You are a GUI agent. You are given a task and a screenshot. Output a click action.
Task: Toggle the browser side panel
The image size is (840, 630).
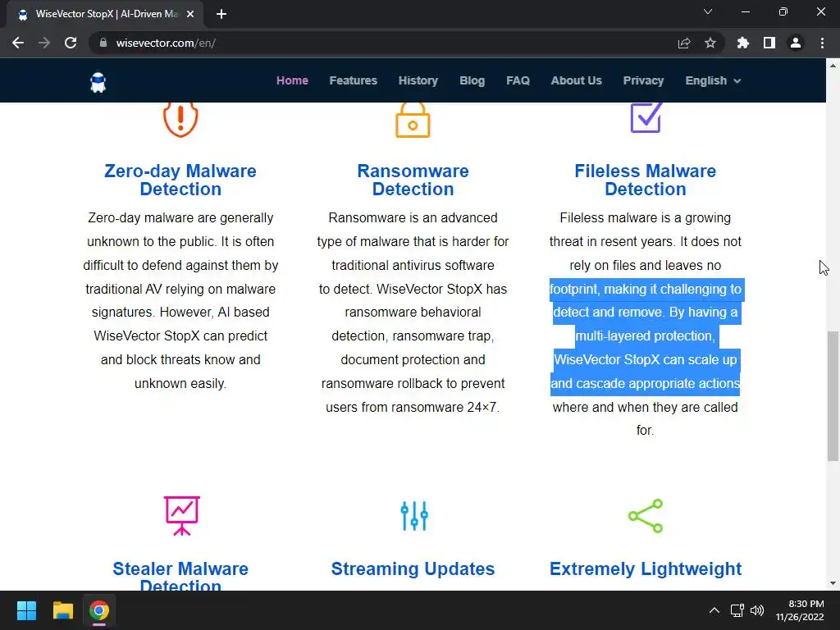pyautogui.click(x=769, y=43)
